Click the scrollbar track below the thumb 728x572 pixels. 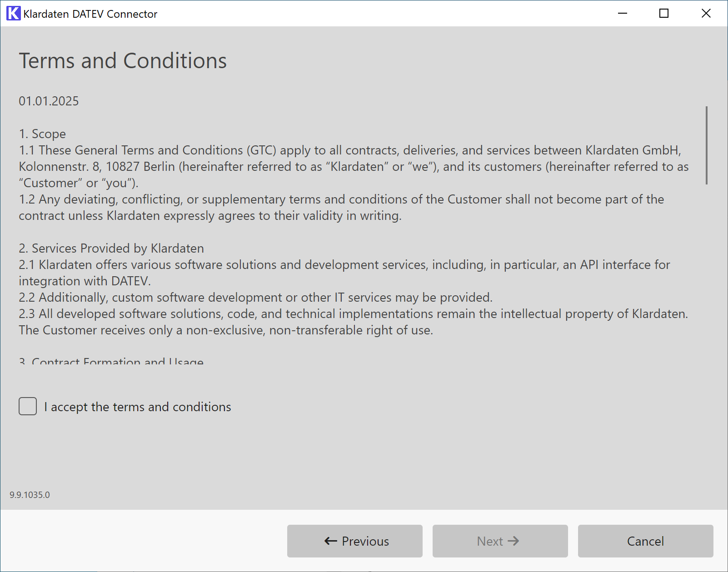(707, 273)
